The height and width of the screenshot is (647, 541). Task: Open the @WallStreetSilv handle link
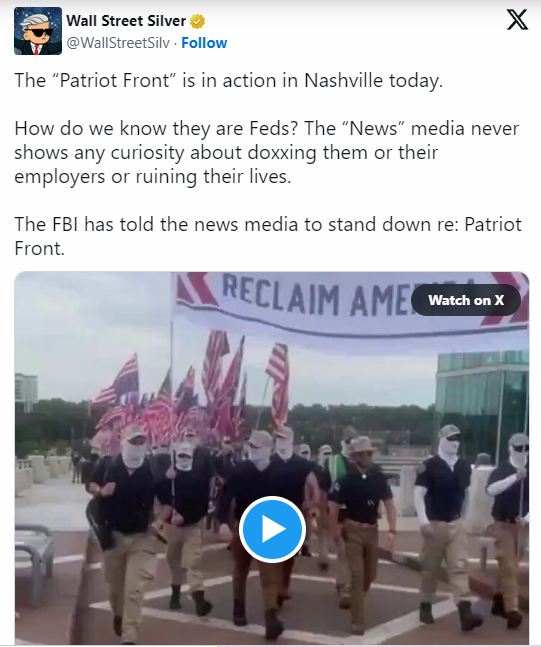pos(118,43)
